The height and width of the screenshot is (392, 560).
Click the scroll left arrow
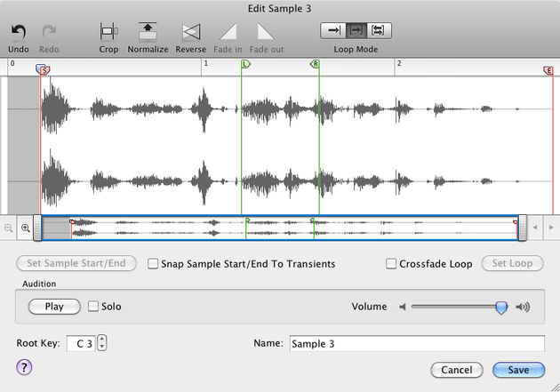coord(535,228)
